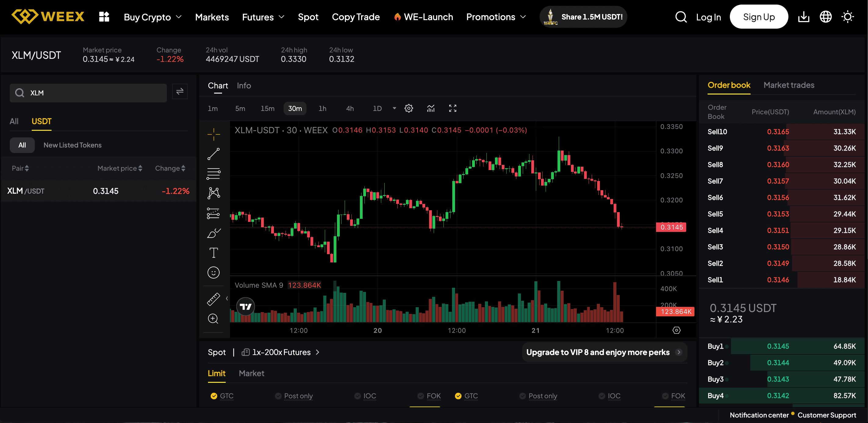Open extra timeframe options next to 1D
This screenshot has height=423, width=868.
pyautogui.click(x=394, y=108)
